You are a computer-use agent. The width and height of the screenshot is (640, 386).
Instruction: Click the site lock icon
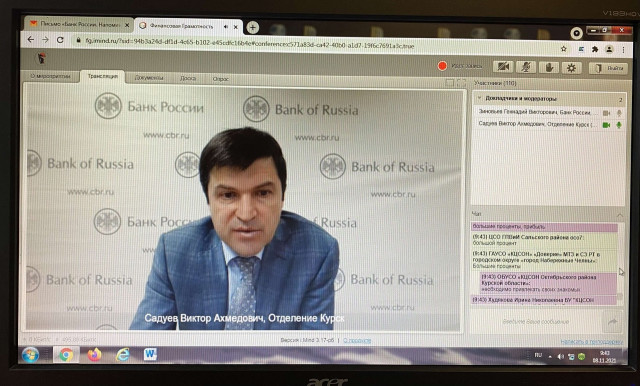(x=78, y=40)
